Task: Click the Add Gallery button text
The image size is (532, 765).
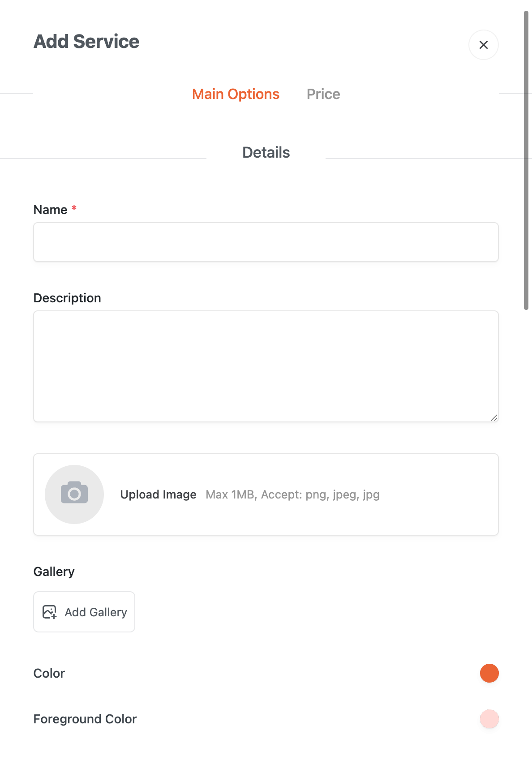Action: (96, 612)
